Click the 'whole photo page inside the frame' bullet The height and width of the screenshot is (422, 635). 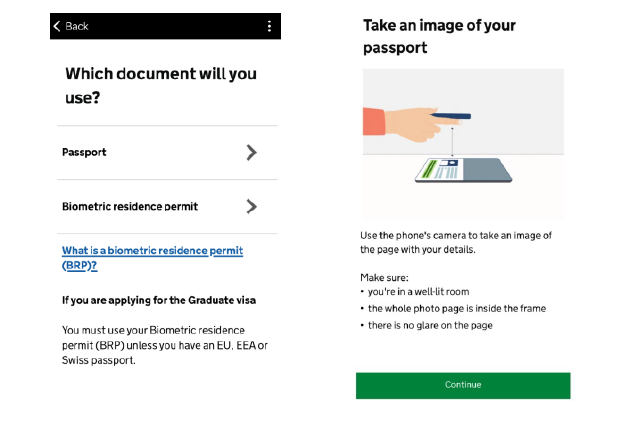456,309
